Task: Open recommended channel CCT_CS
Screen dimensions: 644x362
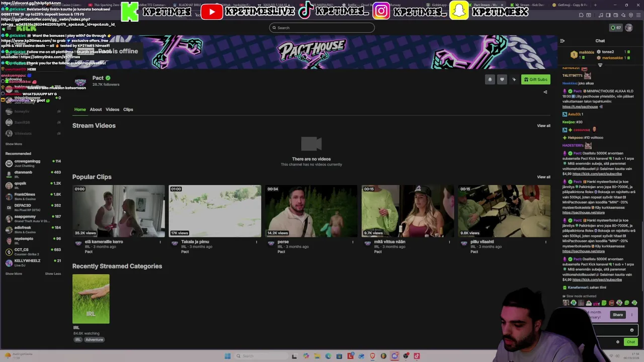Action: point(33,251)
